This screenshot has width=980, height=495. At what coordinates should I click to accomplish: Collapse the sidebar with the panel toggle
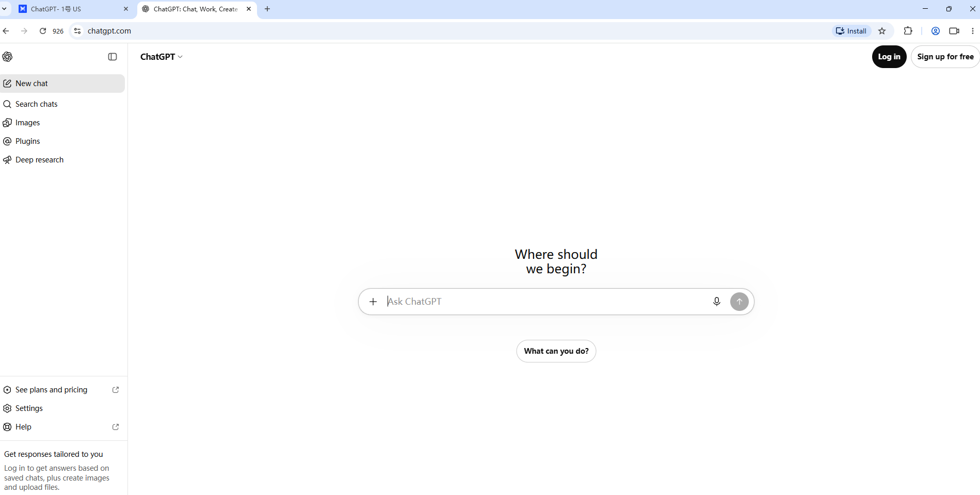[x=113, y=57]
